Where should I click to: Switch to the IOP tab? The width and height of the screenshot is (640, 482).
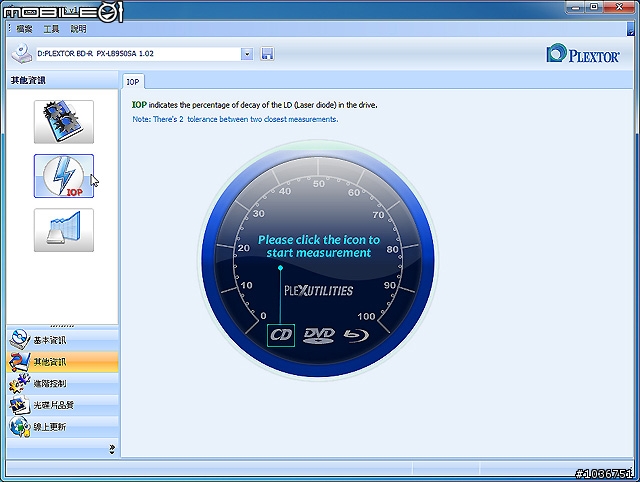133,82
